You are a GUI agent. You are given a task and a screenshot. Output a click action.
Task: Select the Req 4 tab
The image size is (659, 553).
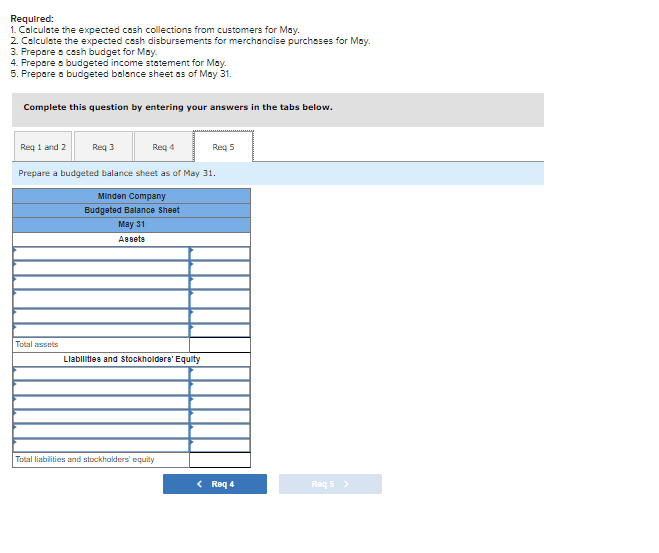pos(163,147)
